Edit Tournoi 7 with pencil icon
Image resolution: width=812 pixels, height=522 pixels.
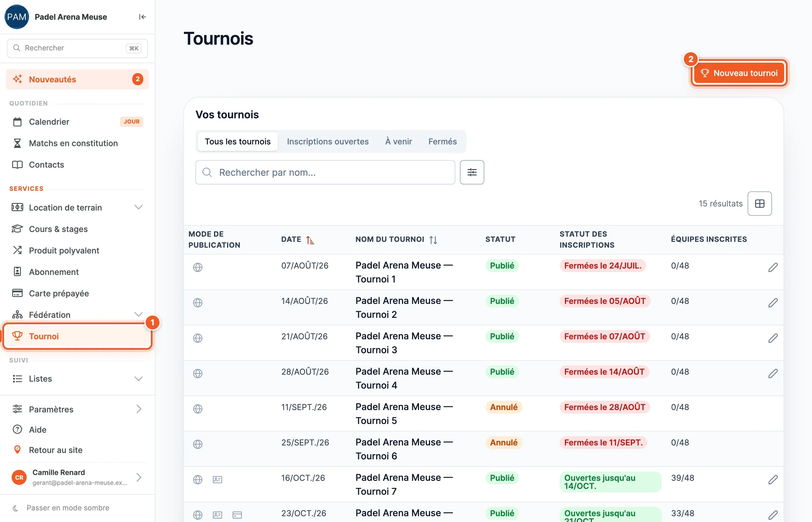773,480
